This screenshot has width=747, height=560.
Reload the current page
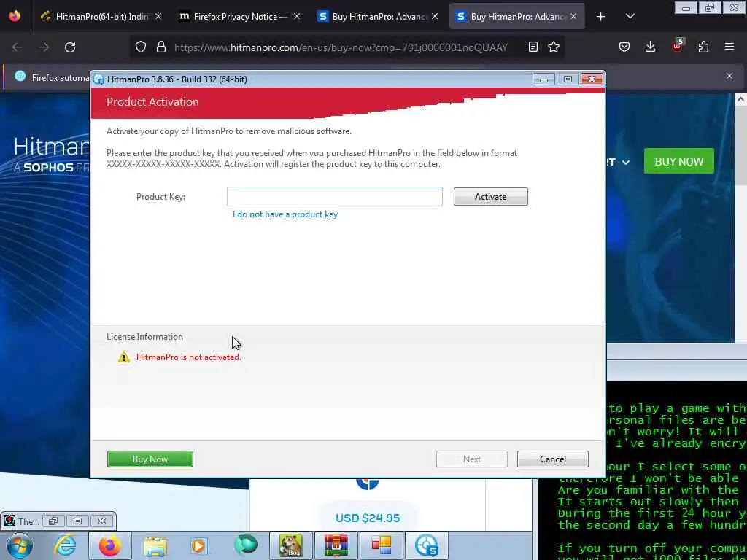point(70,47)
